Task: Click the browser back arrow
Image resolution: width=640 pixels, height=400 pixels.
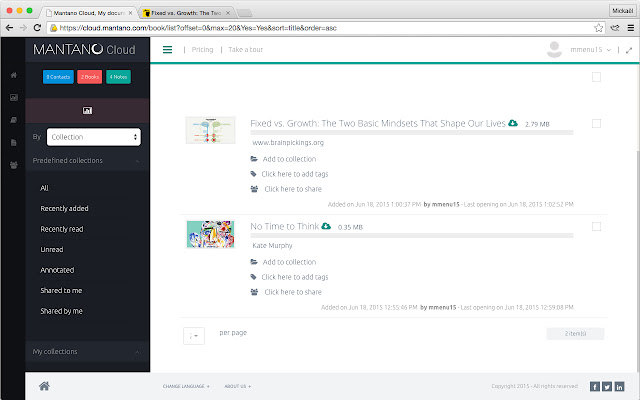Action: 9,28
